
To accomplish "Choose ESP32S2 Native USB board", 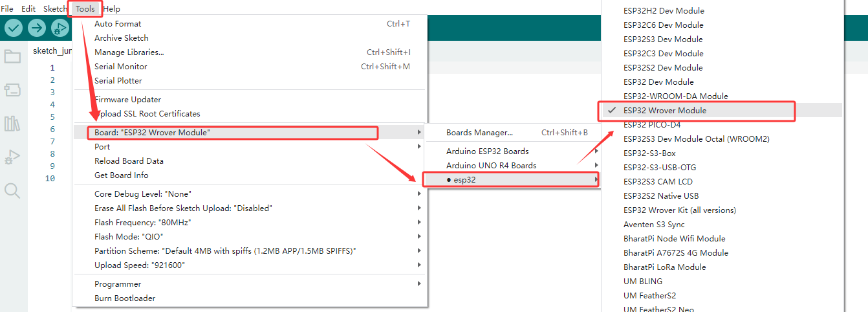I will pos(722,196).
